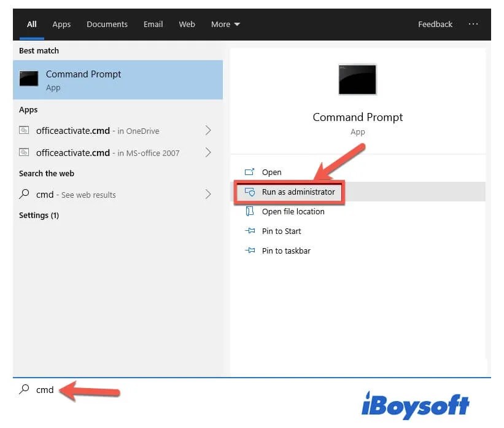Image resolution: width=504 pixels, height=428 pixels.
Task: Expand the More dropdown filter
Action: click(x=225, y=25)
